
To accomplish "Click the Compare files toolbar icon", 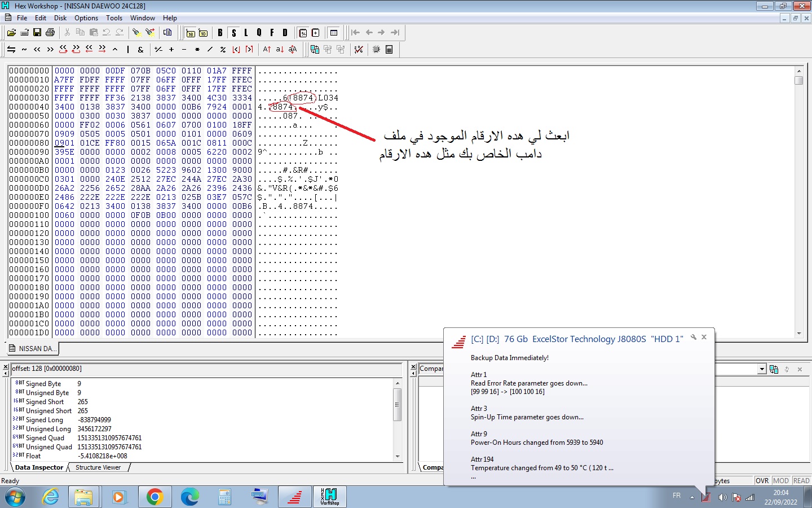I will [315, 50].
